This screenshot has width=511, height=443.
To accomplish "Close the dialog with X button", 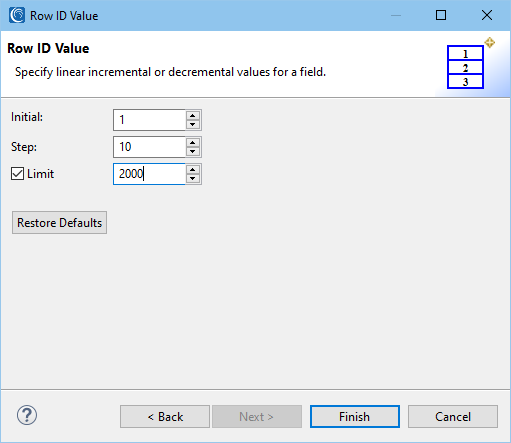I will [x=487, y=15].
